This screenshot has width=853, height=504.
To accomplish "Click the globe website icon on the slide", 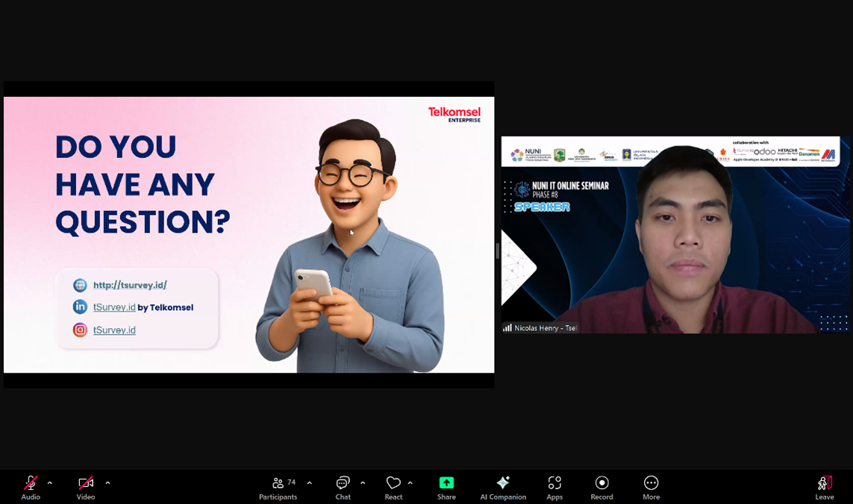I will pyautogui.click(x=80, y=285).
